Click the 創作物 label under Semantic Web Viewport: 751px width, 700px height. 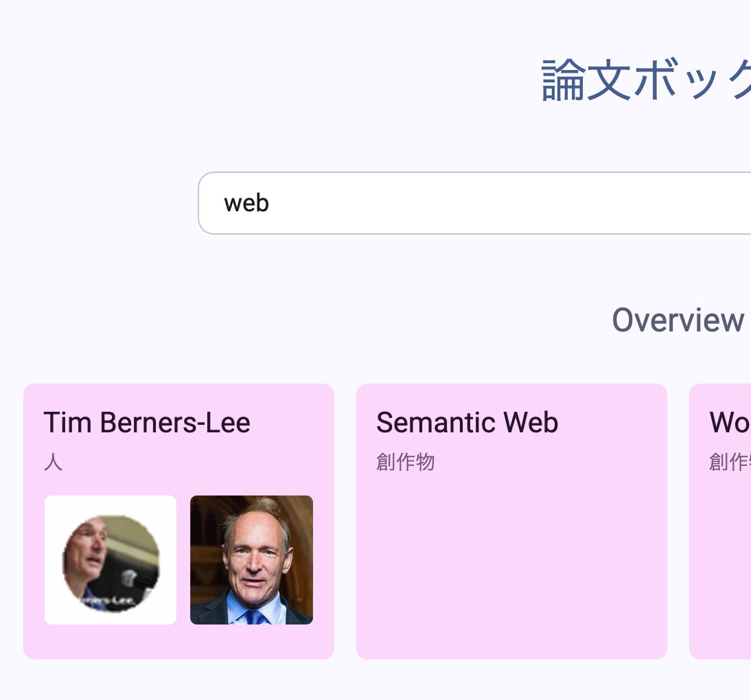[405, 462]
